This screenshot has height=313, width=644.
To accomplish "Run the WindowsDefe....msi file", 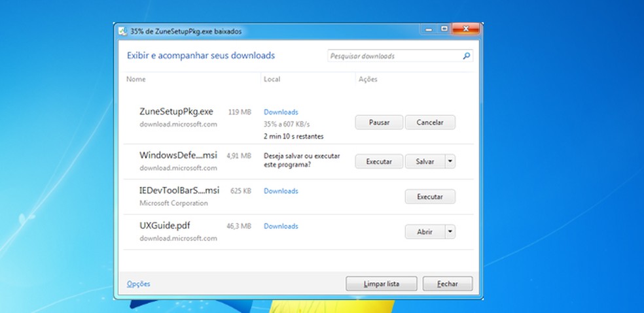I will 379,161.
